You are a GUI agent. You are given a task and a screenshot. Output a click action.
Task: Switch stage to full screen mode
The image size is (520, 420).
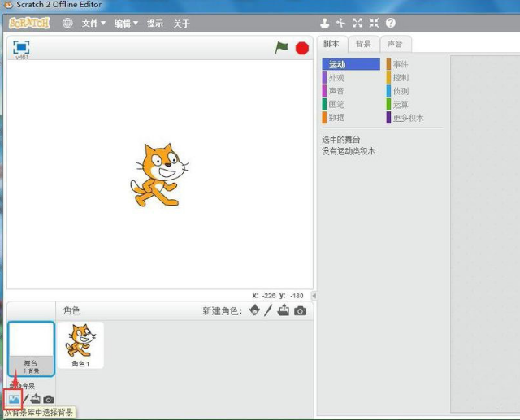click(21, 47)
